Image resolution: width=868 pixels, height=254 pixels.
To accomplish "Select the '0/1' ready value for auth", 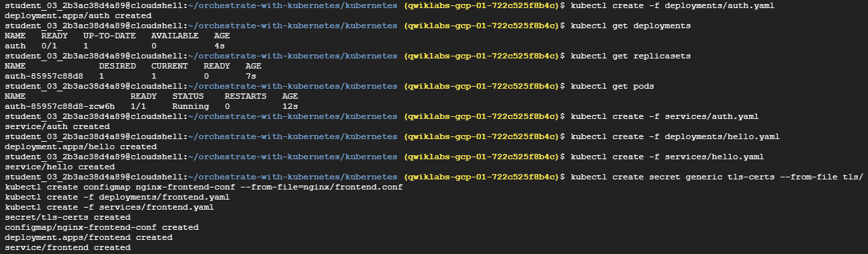I will 49,46.
